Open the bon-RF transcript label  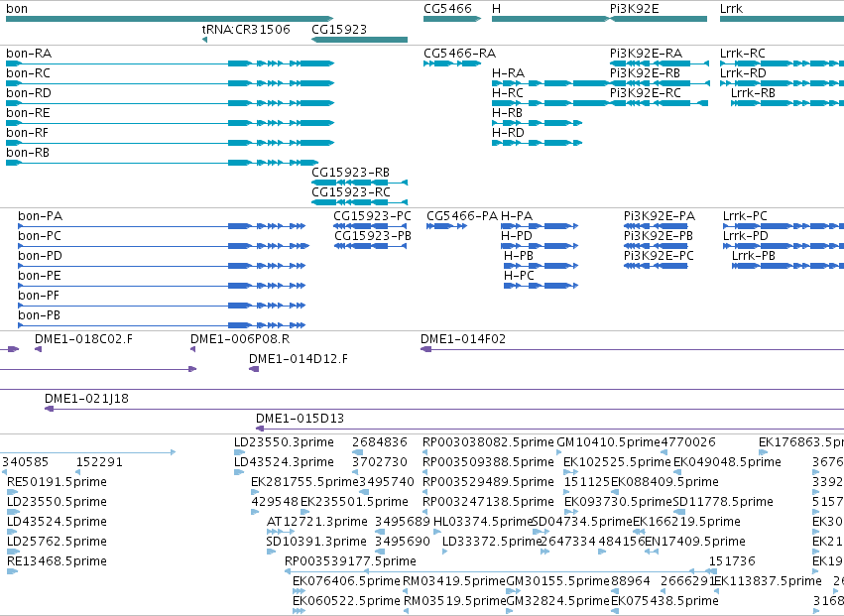[x=28, y=133]
